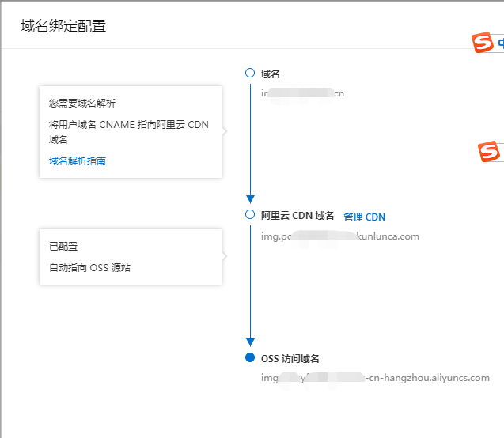
Task: Click the lower Sogou S icon
Action: click(x=489, y=151)
